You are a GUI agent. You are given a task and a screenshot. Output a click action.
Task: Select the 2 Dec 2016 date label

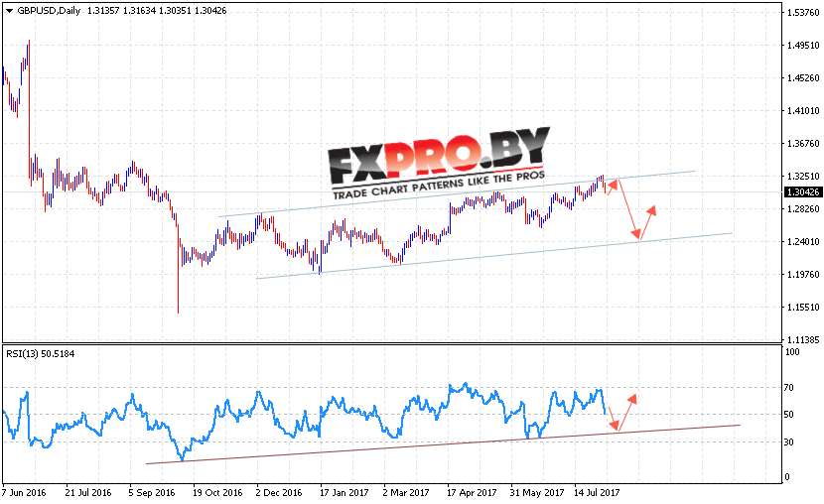(279, 492)
